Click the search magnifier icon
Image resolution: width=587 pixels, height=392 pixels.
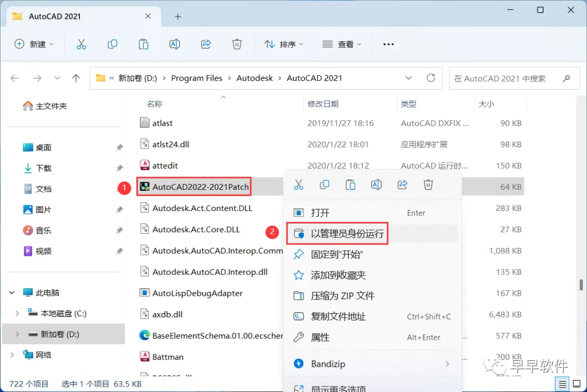coord(566,78)
